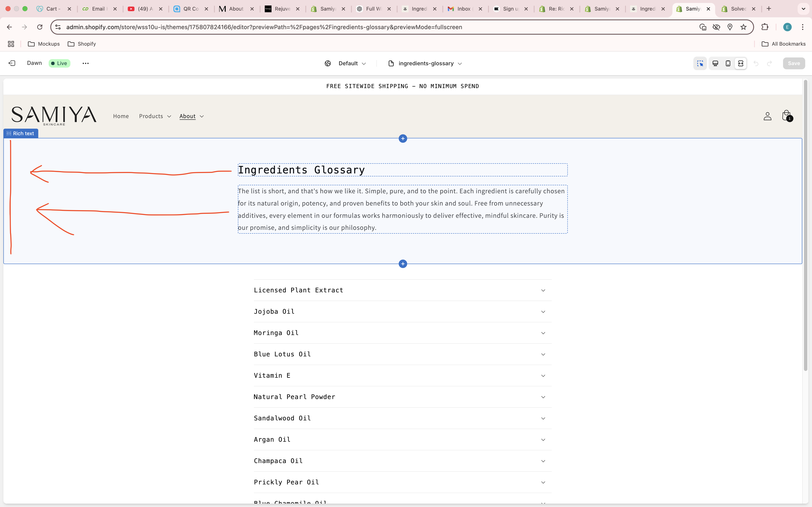
Task: Open the shopping cart bag icon
Action: coord(786,116)
